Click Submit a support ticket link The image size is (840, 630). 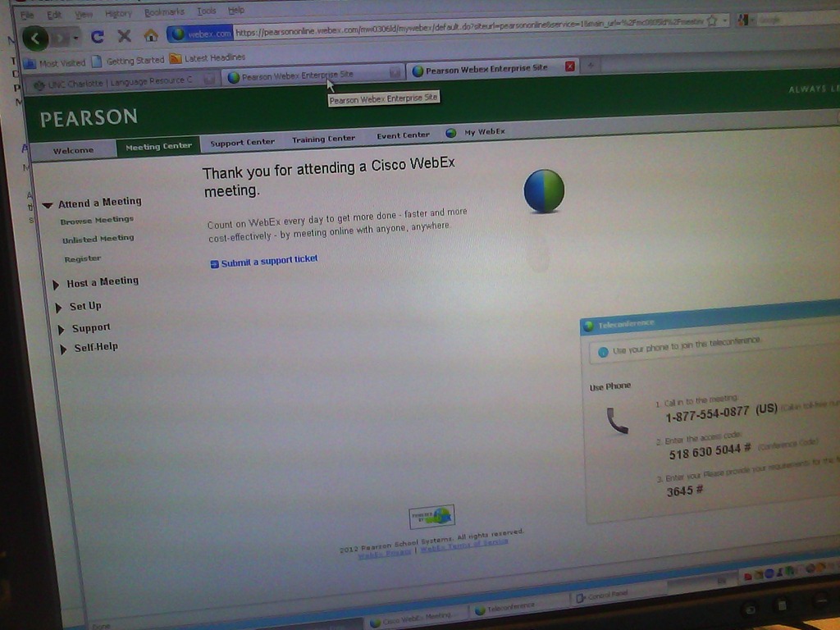(x=268, y=261)
